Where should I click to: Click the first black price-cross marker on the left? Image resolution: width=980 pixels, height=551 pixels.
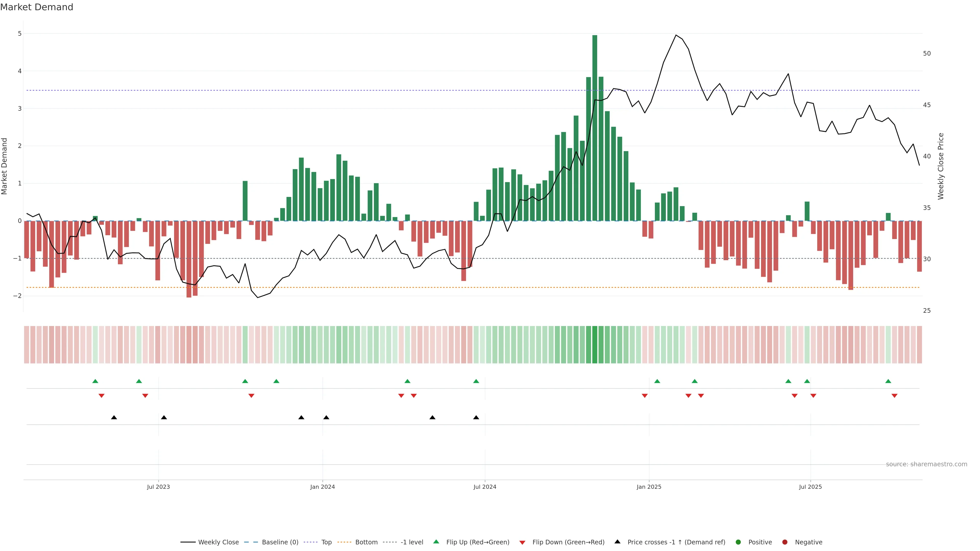click(x=114, y=417)
